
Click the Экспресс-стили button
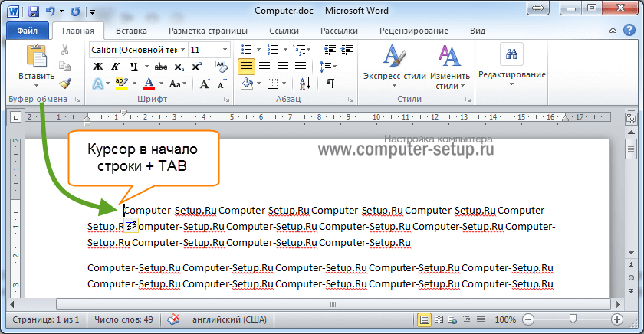393,66
